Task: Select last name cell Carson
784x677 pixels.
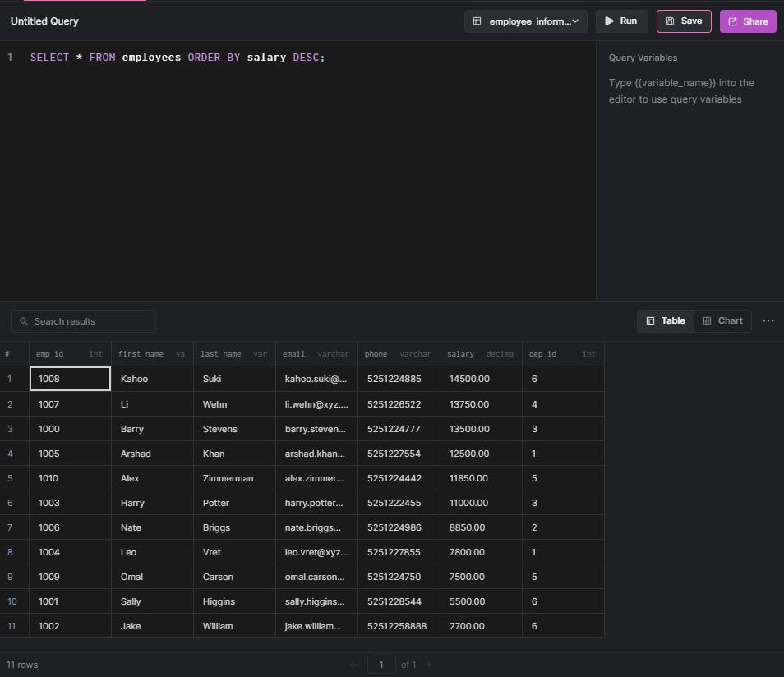Action: click(x=234, y=577)
